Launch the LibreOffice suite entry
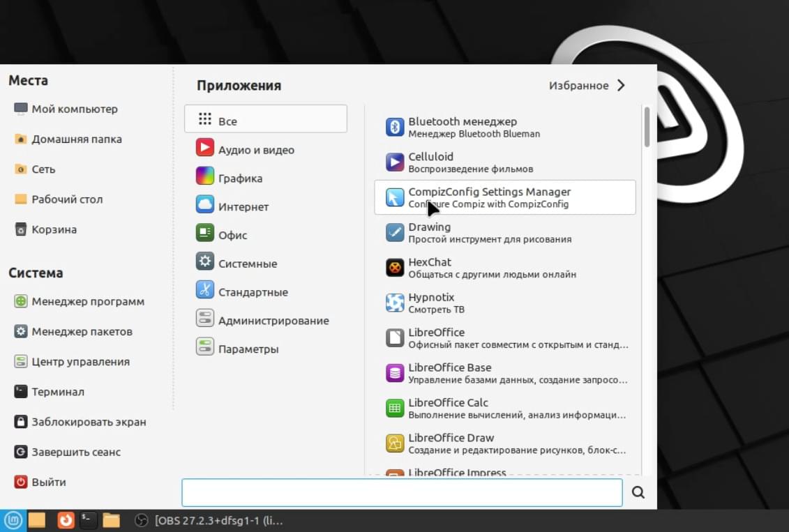Image resolution: width=789 pixels, height=532 pixels. tap(504, 338)
